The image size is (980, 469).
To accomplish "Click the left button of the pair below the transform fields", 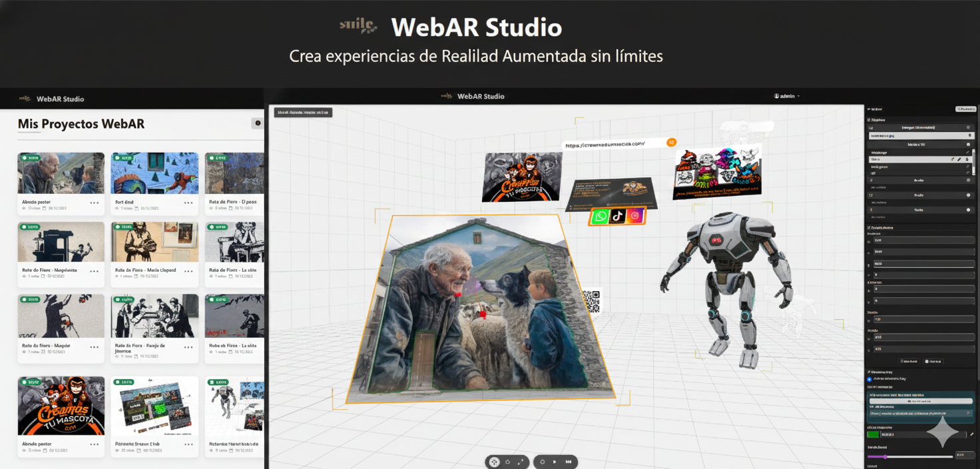I will click(909, 361).
